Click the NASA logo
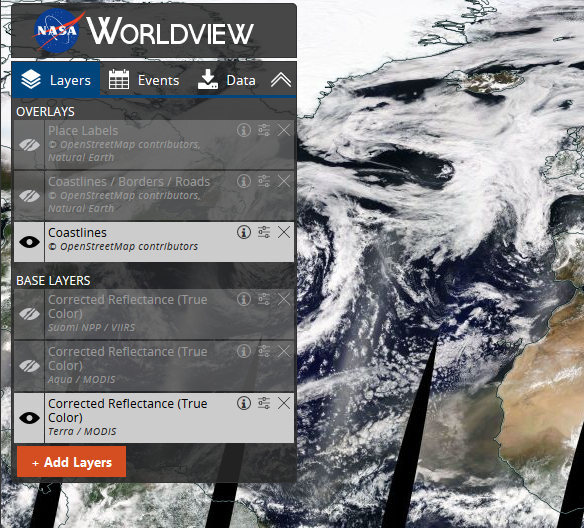Screen dimensions: 584x528 tap(58, 31)
